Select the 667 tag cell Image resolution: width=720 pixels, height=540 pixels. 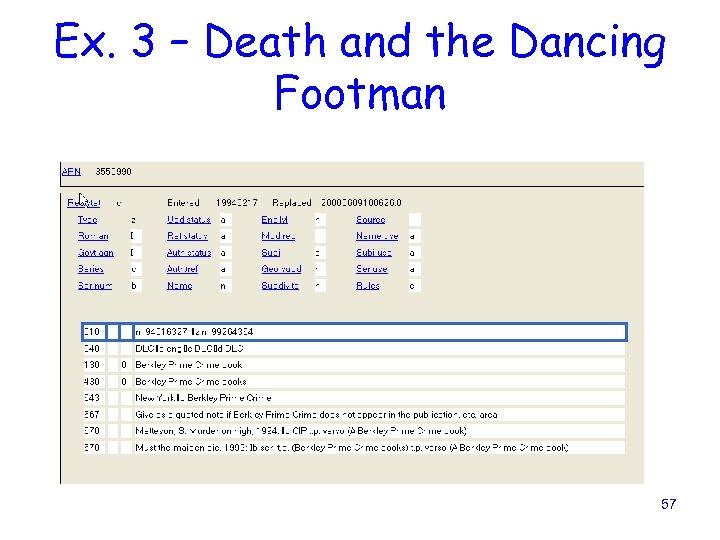coord(94,415)
